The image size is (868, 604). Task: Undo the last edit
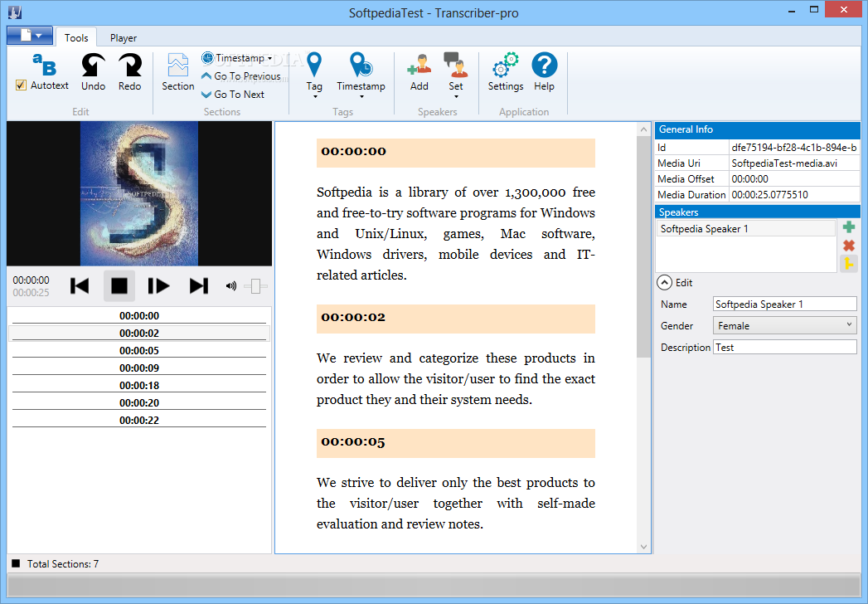pos(93,71)
